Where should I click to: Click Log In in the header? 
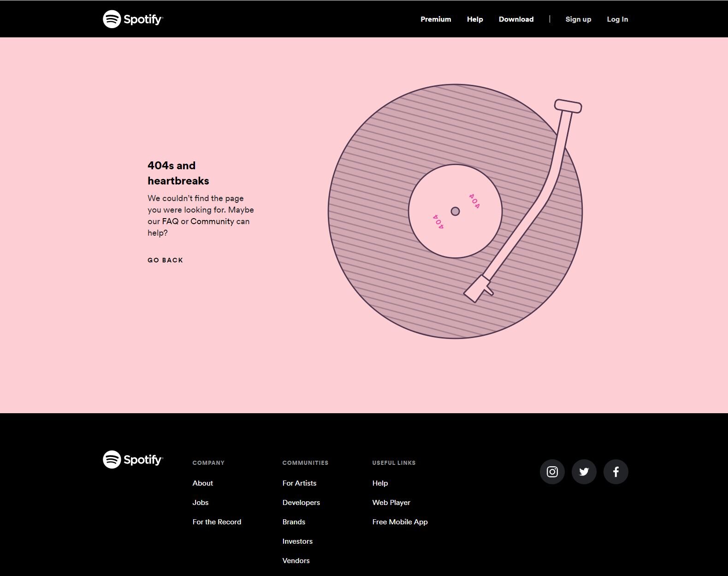pyautogui.click(x=617, y=19)
